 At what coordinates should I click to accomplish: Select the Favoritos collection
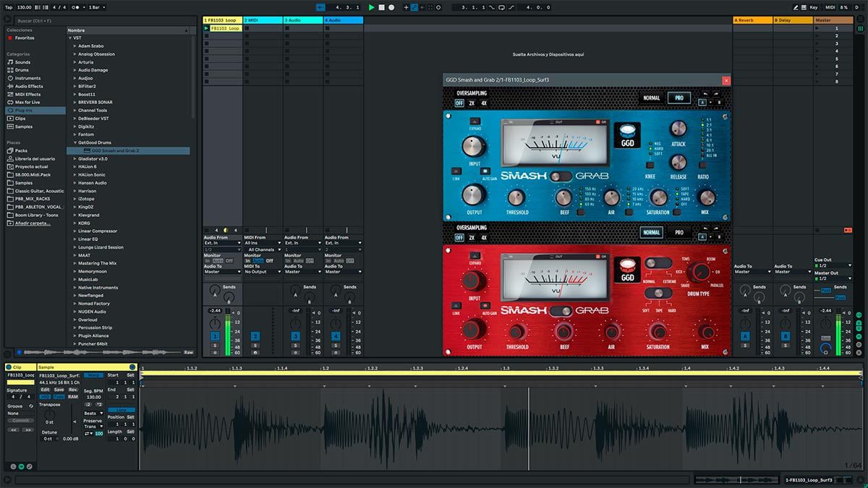(x=21, y=38)
